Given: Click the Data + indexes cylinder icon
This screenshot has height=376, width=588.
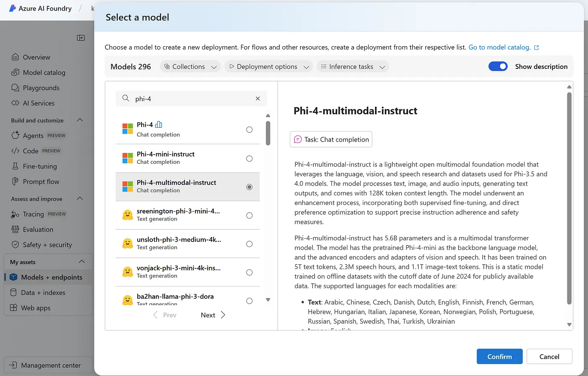Looking at the screenshot, I should coord(13,292).
